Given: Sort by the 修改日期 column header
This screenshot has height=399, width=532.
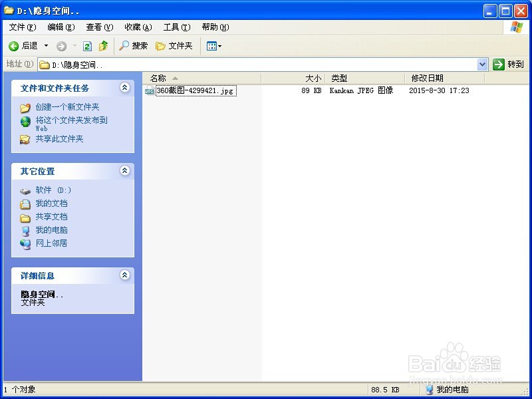Looking at the screenshot, I should click(x=445, y=78).
